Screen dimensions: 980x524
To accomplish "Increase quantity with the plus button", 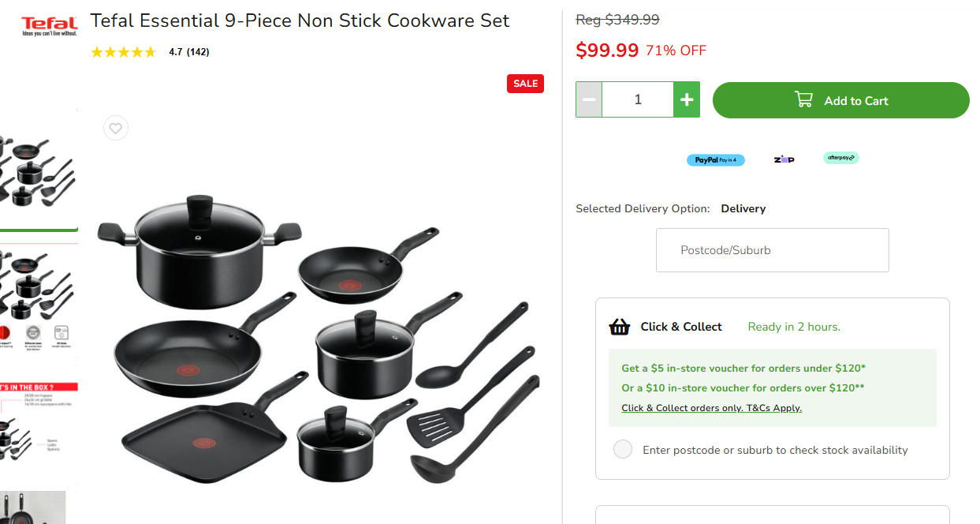I will coord(687,99).
